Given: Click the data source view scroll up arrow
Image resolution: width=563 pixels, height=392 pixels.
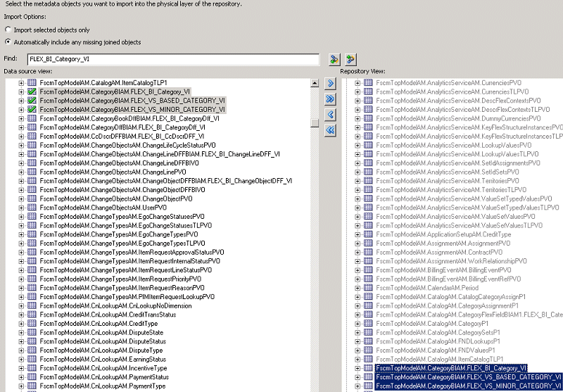Looking at the screenshot, I should point(315,83).
